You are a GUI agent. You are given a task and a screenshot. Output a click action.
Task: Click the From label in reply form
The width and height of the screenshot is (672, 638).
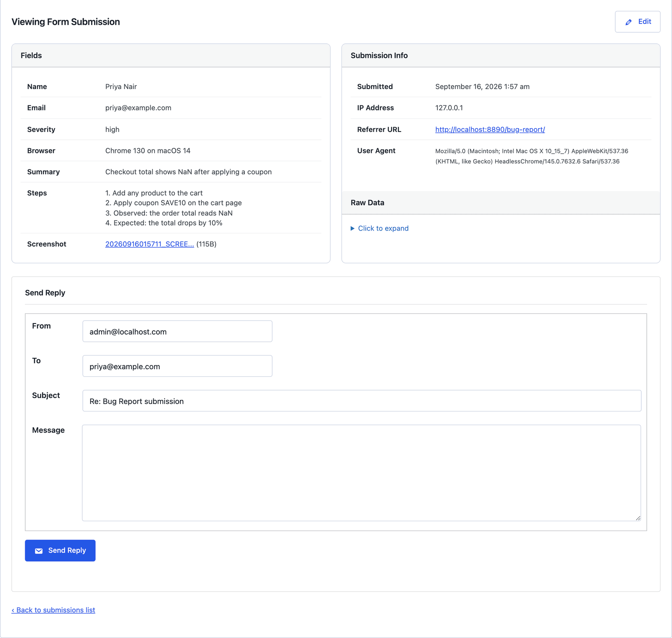[41, 326]
